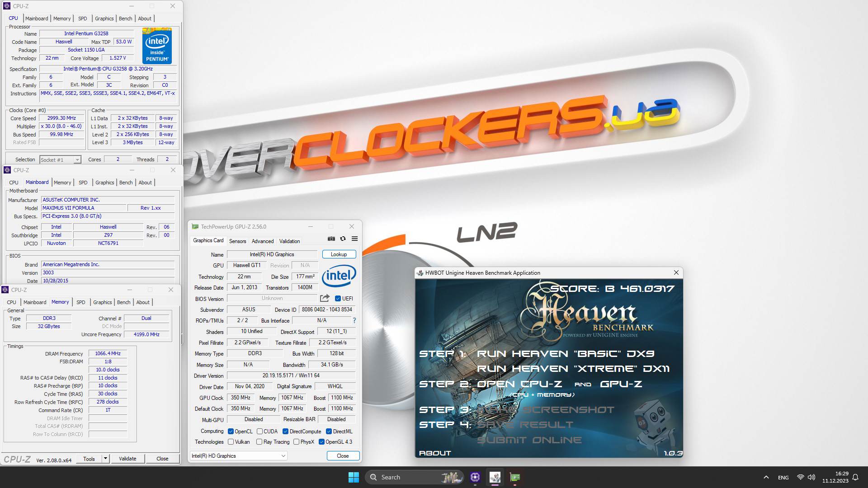Image resolution: width=868 pixels, height=488 pixels.
Task: Click the DRAM Frequency 1066.4 MHz value
Action: pyautogui.click(x=108, y=353)
